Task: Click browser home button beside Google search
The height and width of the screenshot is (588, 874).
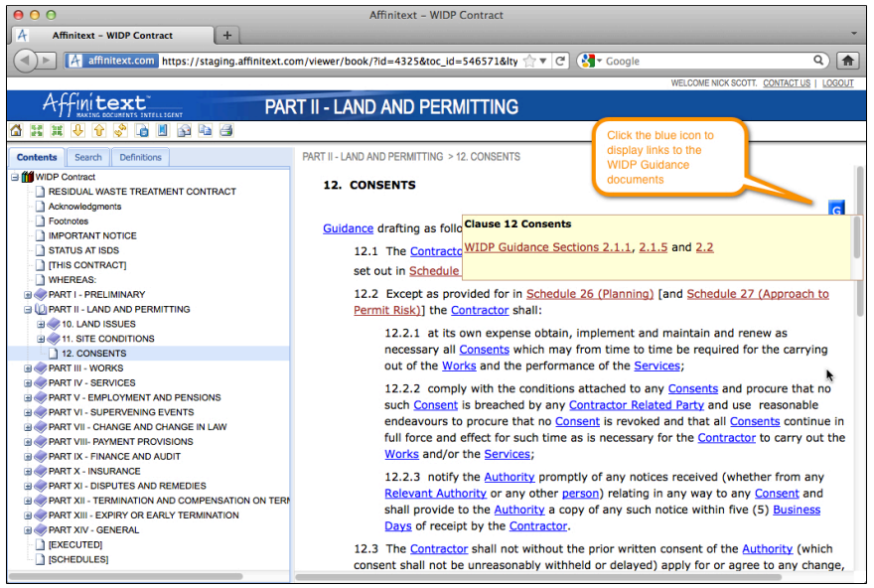Action: click(847, 61)
